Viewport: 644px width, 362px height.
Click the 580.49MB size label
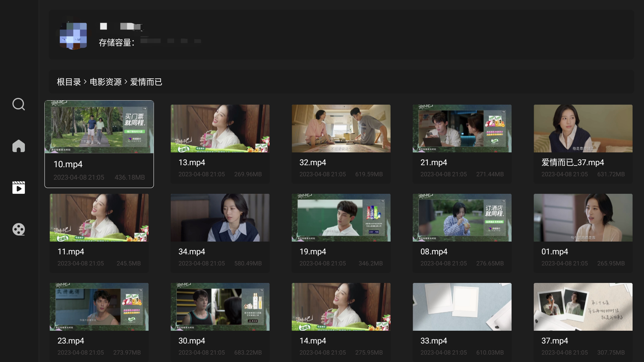[x=248, y=263]
